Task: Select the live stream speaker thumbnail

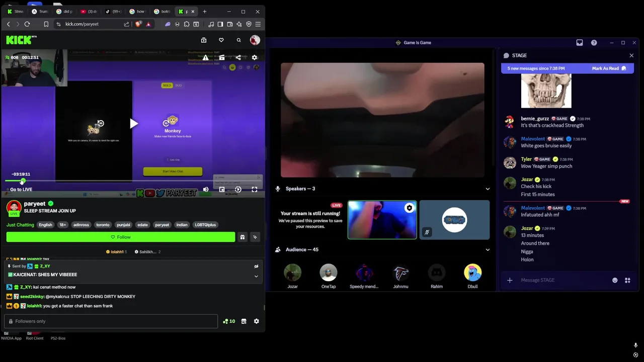Action: 382,220
